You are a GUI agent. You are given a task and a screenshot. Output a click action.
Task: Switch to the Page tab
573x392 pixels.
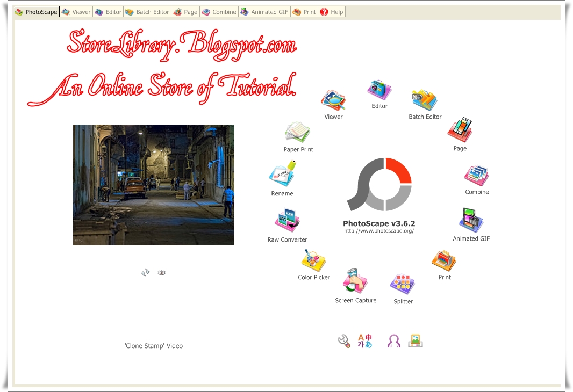pyautogui.click(x=185, y=12)
